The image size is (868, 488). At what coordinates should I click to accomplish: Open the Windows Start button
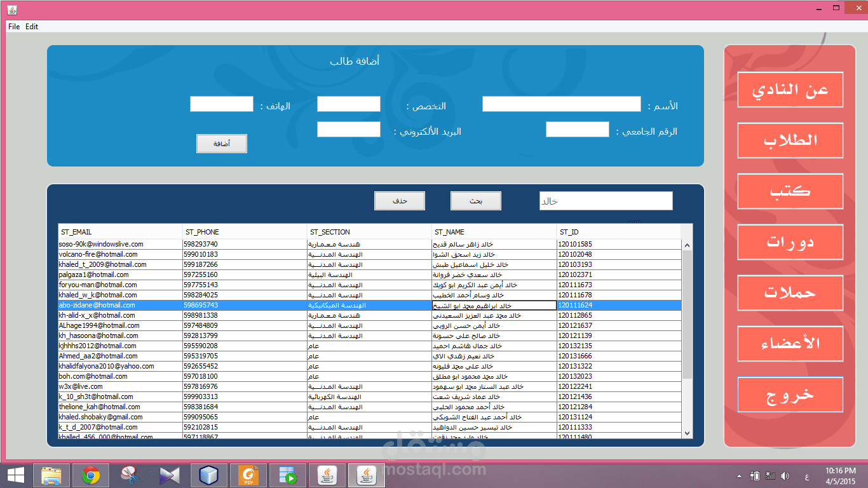coord(16,475)
